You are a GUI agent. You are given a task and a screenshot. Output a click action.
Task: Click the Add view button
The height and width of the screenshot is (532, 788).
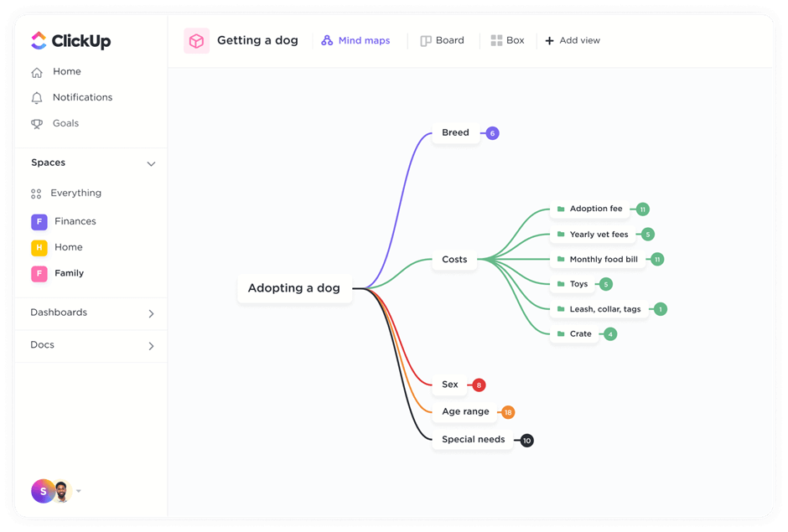tap(573, 41)
